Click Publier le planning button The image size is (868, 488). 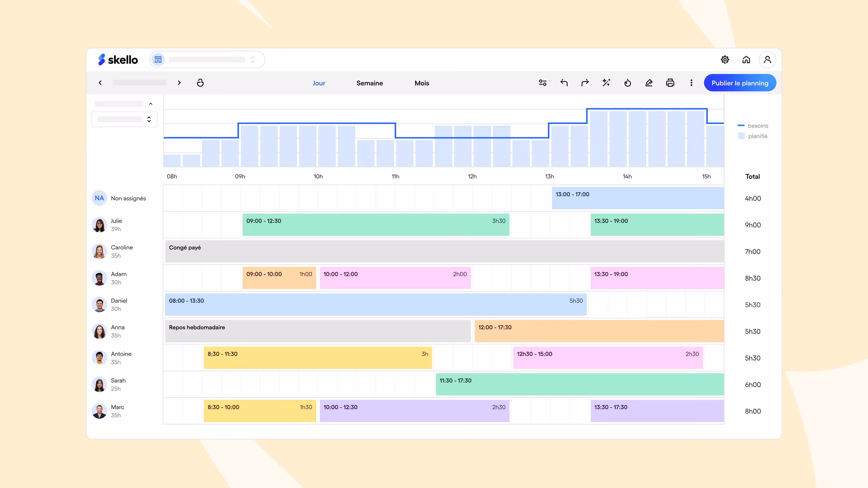(x=740, y=83)
